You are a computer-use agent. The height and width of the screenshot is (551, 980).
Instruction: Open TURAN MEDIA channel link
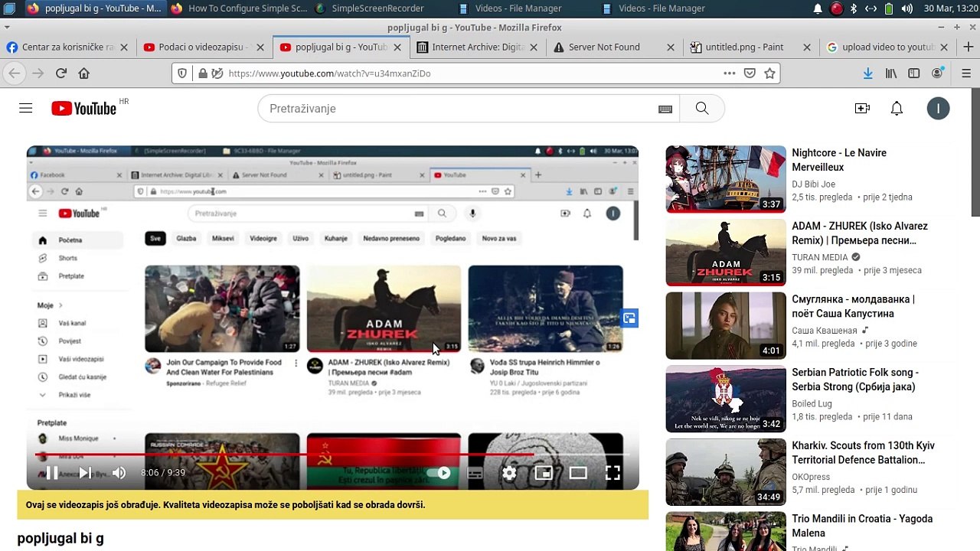click(820, 258)
